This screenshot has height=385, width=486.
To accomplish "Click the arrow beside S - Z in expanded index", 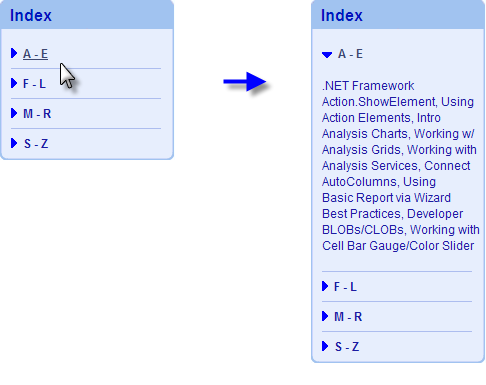I will pyautogui.click(x=325, y=346).
